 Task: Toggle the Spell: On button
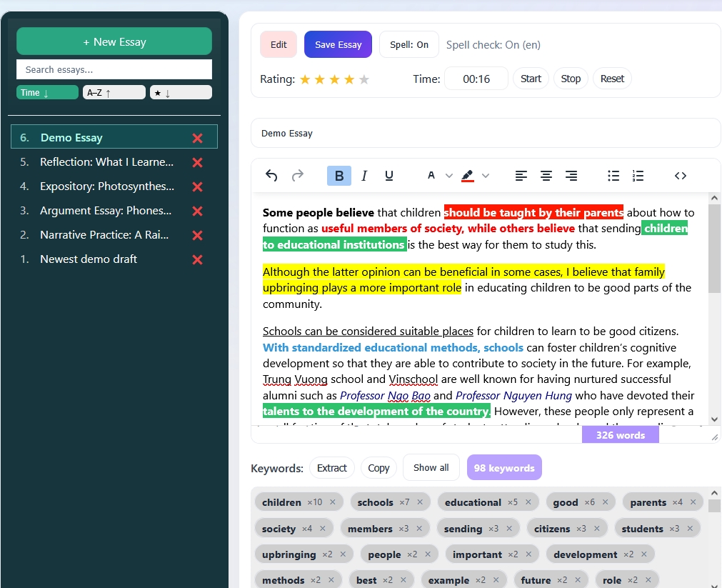click(x=409, y=45)
